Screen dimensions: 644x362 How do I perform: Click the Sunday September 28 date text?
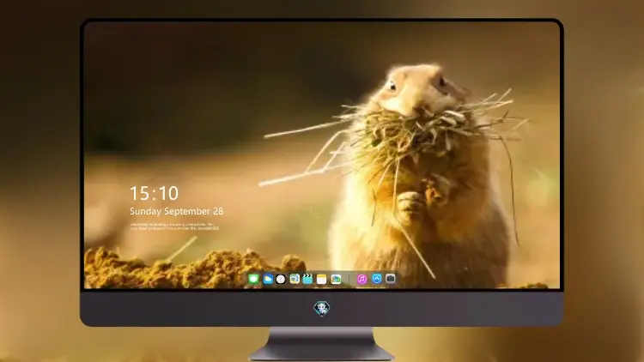[x=177, y=211]
